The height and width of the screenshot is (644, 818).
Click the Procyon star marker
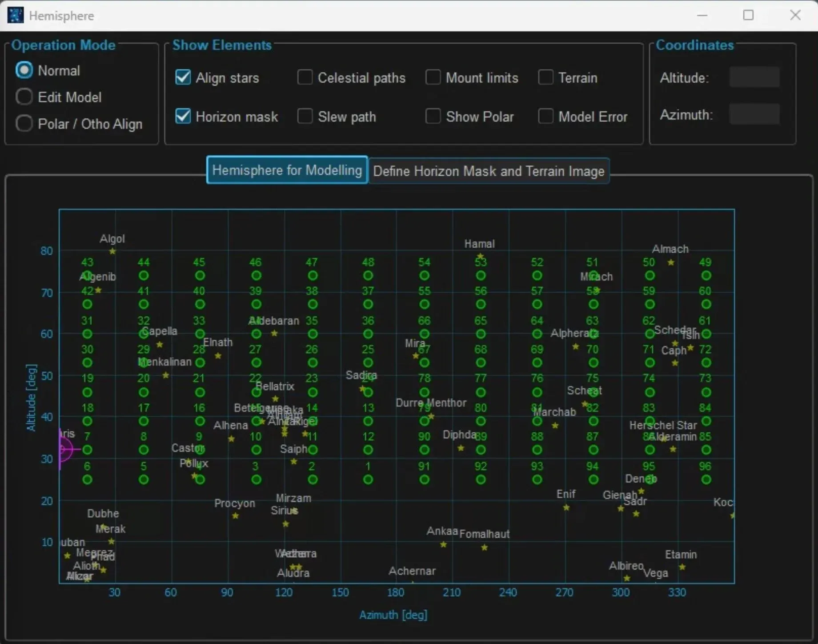235,516
